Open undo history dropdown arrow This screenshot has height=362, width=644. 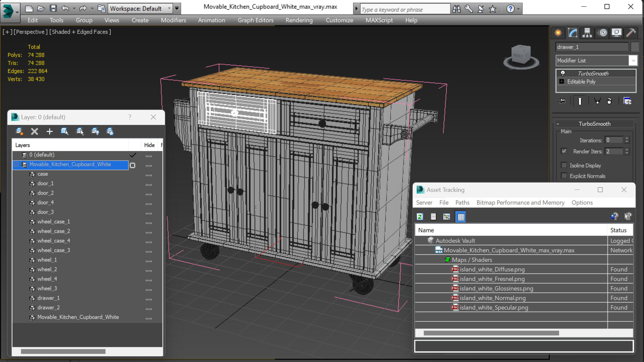(74, 8)
